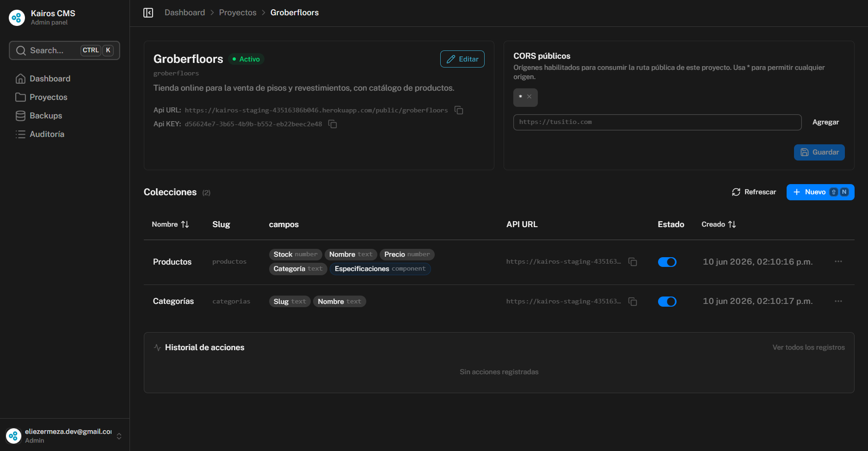Open Productos row actions menu

[838, 262]
